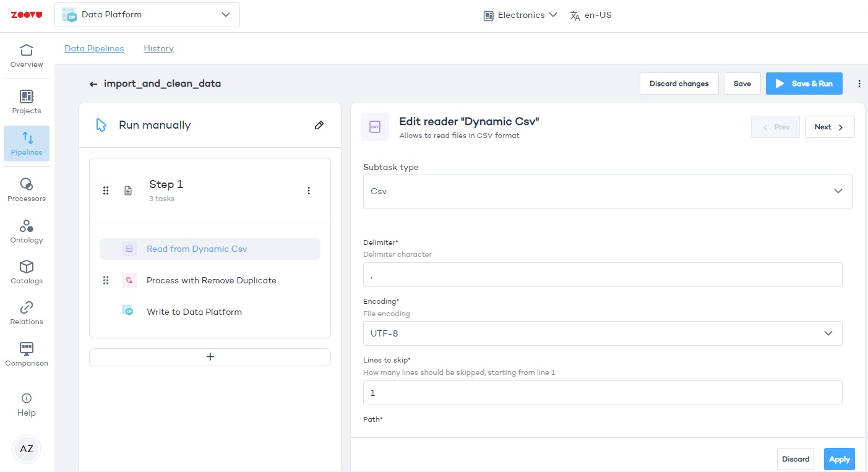The width and height of the screenshot is (868, 472).
Task: Apply the reader settings
Action: 840,459
